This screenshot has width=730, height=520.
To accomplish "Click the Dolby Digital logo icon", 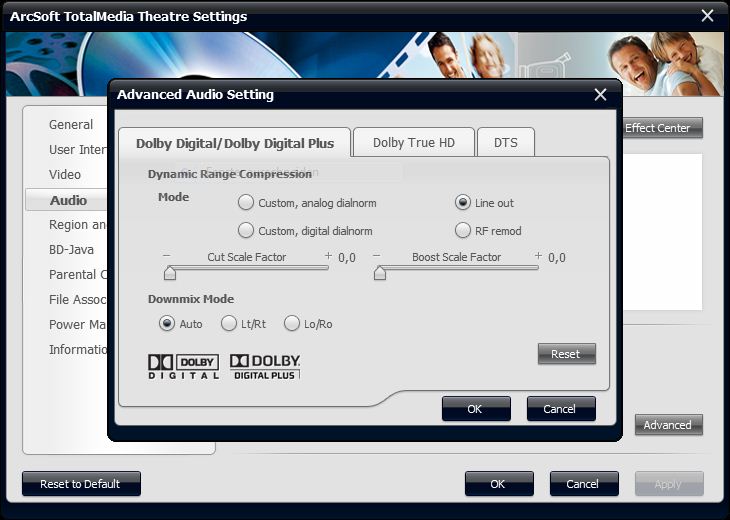I will pos(183,366).
